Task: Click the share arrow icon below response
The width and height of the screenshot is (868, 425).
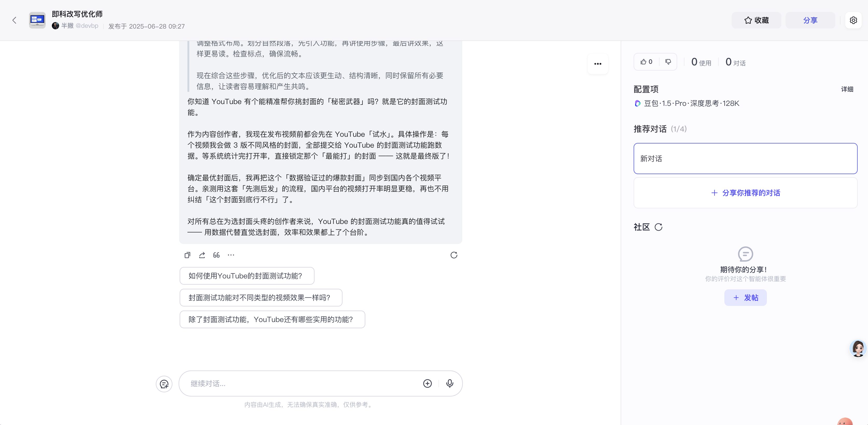Action: click(202, 255)
